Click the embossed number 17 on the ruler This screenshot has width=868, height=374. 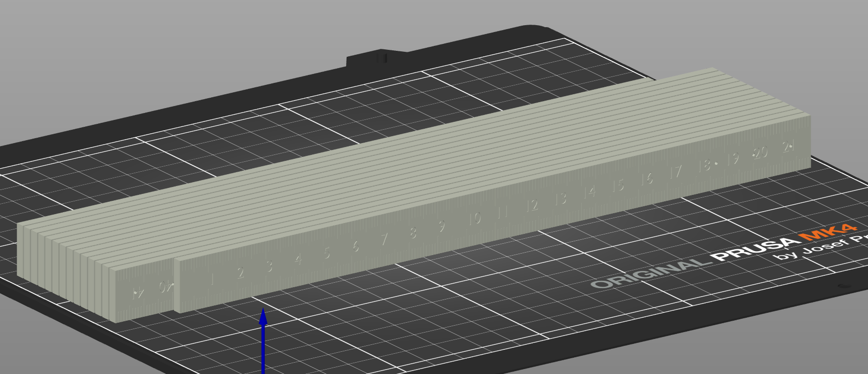(x=675, y=172)
